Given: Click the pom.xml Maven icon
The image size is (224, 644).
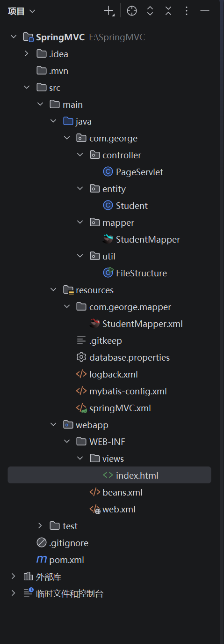Looking at the screenshot, I should click(x=42, y=560).
